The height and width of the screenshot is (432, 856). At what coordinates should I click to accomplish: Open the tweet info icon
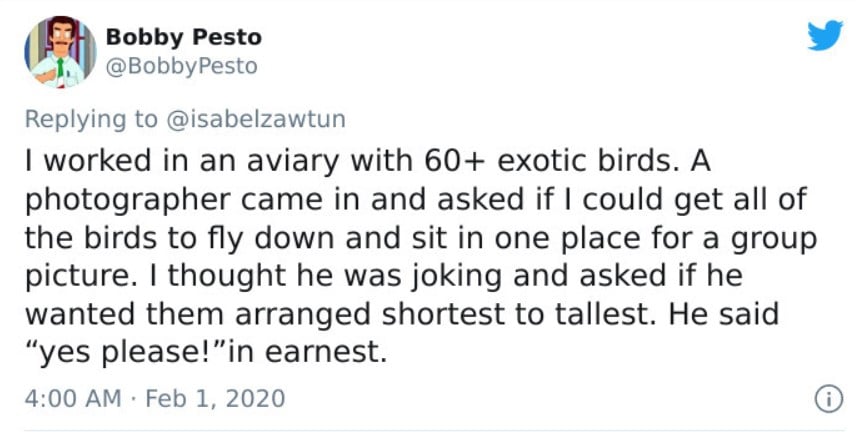click(829, 399)
